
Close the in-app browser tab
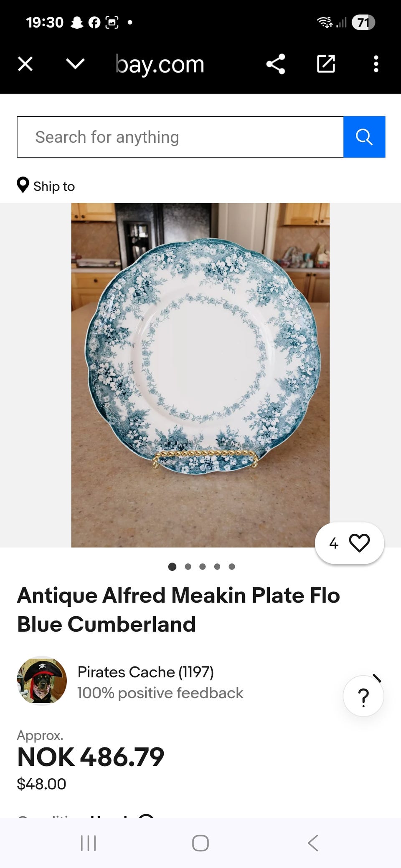coord(25,64)
